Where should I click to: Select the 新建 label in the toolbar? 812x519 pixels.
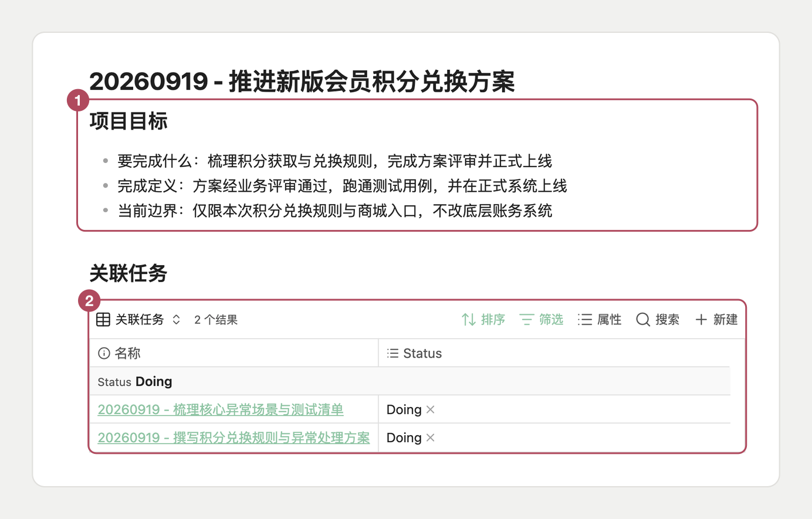coord(725,320)
